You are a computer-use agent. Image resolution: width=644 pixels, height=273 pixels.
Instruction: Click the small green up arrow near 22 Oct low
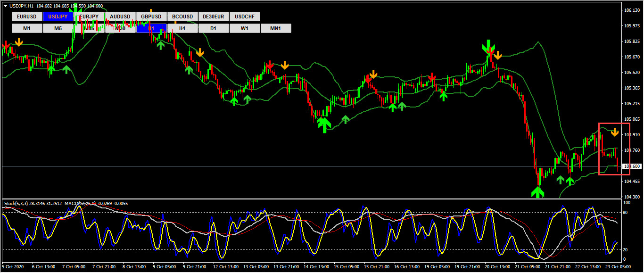click(570, 180)
